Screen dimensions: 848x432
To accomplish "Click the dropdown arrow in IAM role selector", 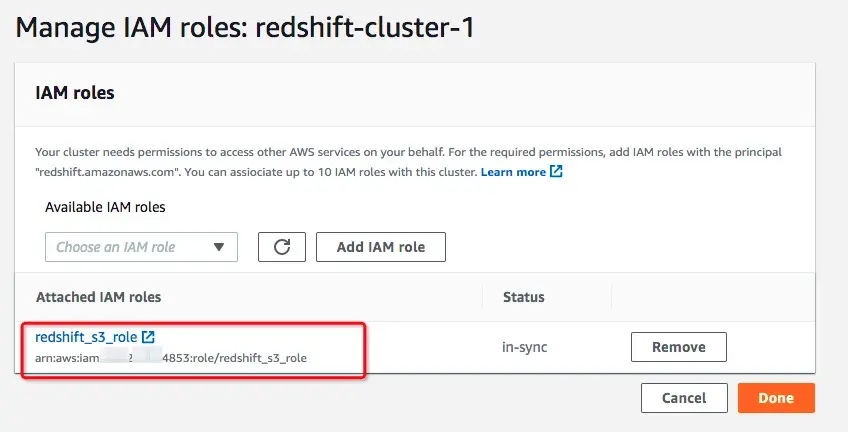I will pos(219,247).
